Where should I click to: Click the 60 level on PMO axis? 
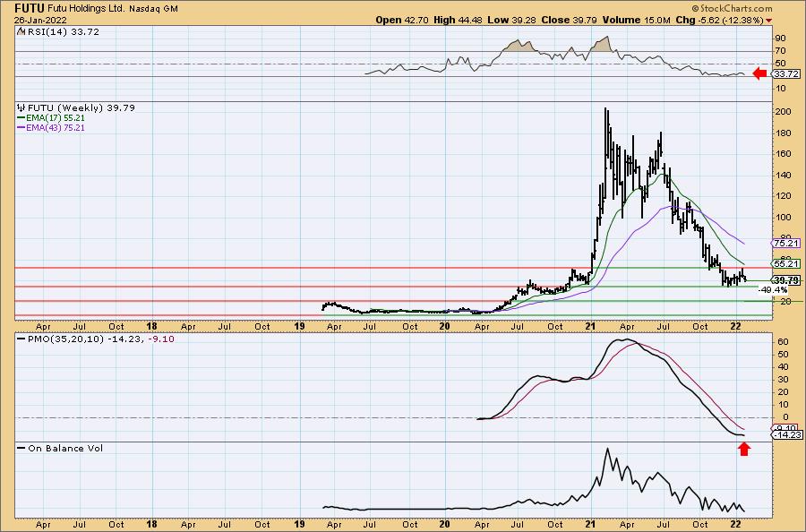[783, 342]
